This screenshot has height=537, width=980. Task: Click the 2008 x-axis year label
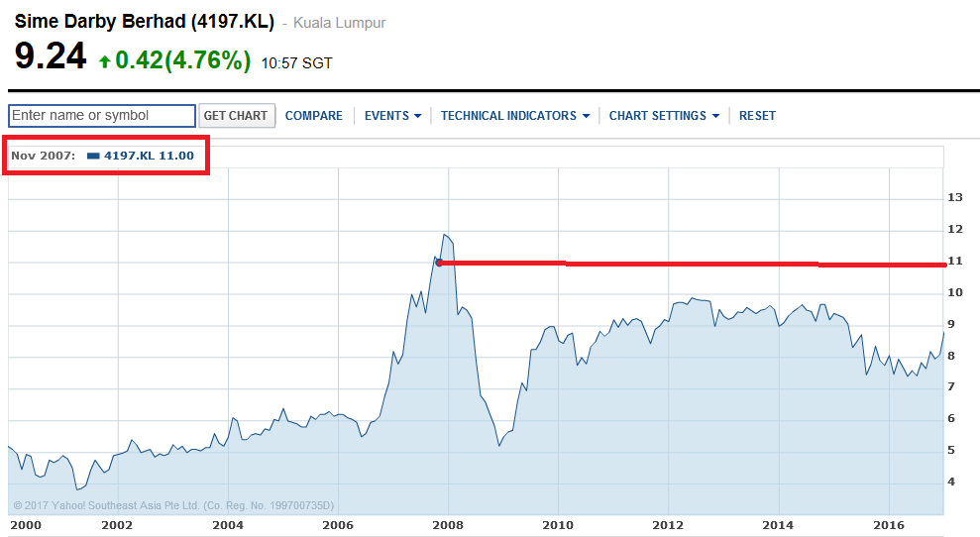[448, 525]
